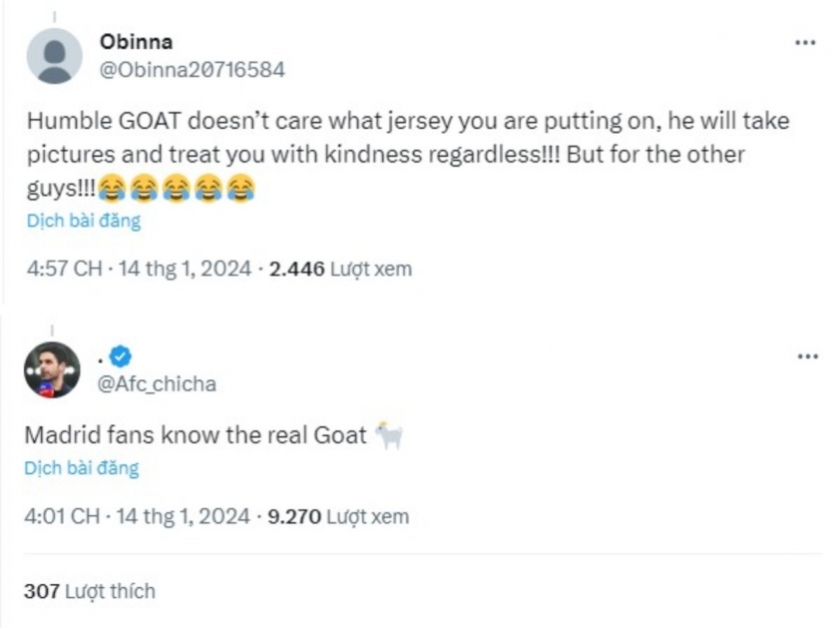Open the Obinna display name

tap(136, 42)
